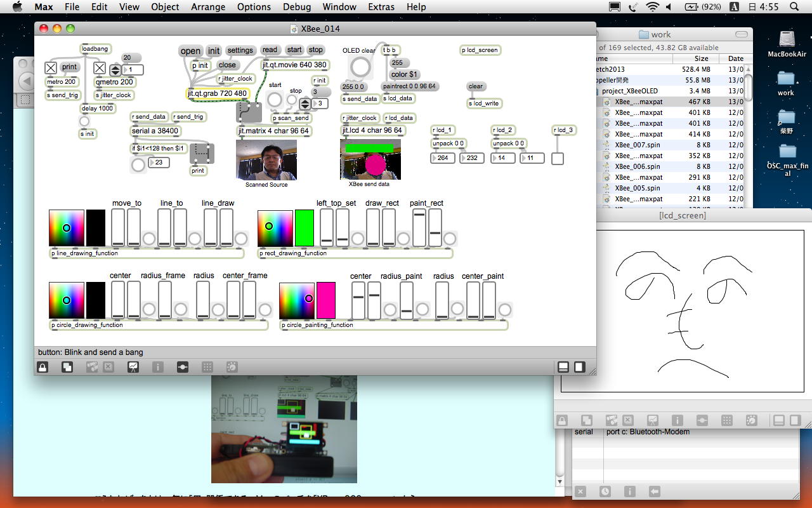The width and height of the screenshot is (812, 508).
Task: Toggle the X box above qmetro 200
Action: (100, 67)
